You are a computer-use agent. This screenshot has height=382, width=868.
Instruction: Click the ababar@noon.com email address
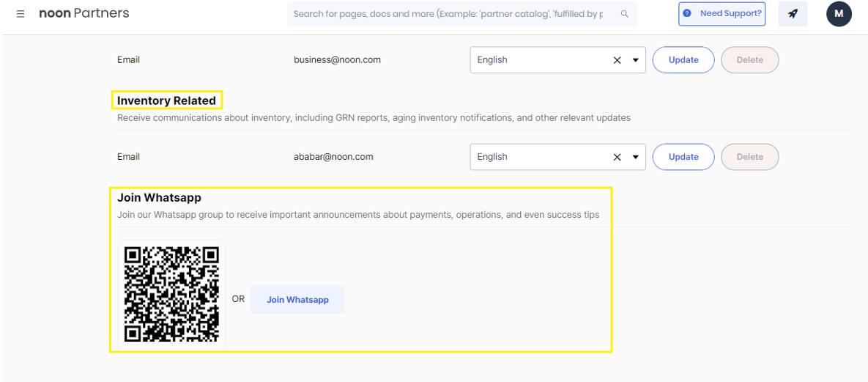coord(333,157)
